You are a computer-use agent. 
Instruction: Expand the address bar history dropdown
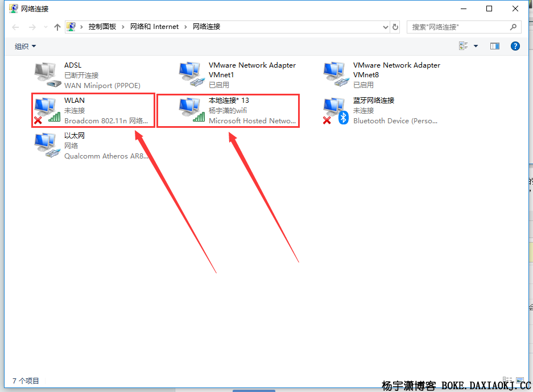(x=386, y=27)
